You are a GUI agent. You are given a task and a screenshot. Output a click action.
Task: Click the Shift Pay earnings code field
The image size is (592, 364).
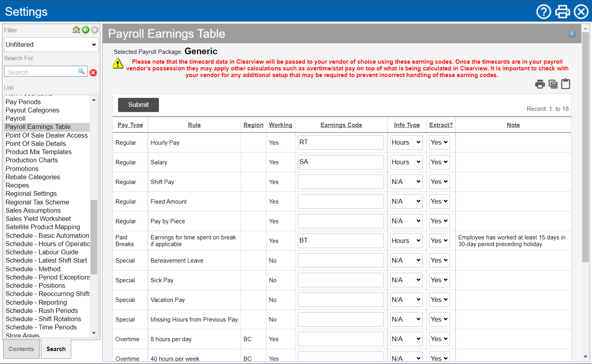341,182
